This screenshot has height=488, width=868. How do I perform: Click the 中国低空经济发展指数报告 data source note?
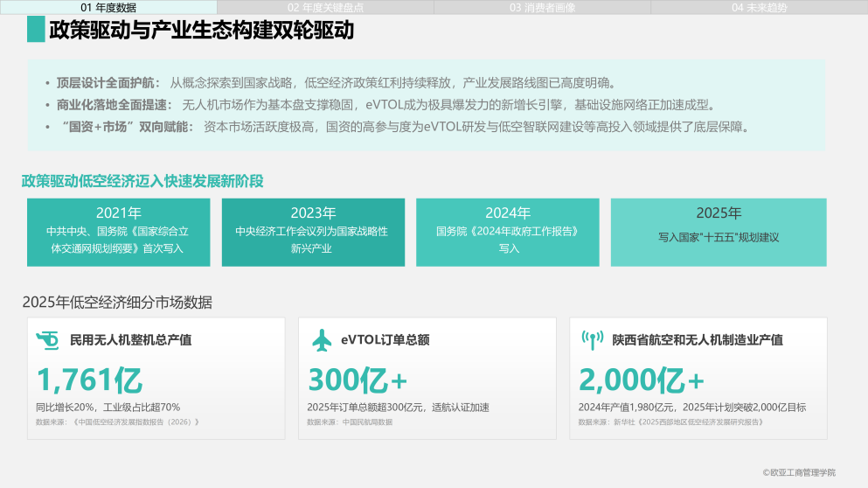[x=117, y=422]
